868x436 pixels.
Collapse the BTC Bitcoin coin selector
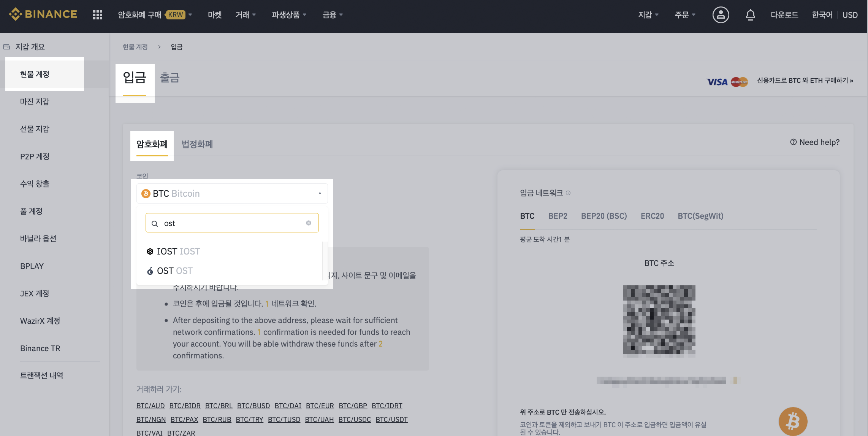(232, 194)
